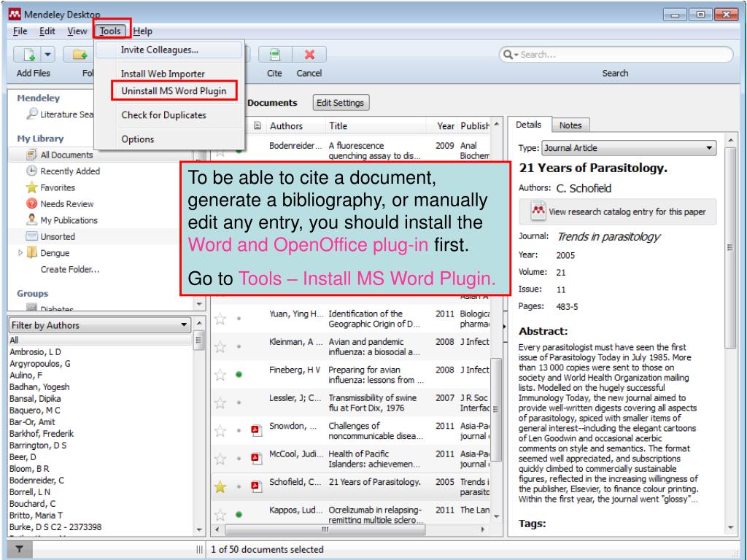Remove the gold favorite star from Schofield row
The width and height of the screenshot is (747, 560).
pos(220,486)
